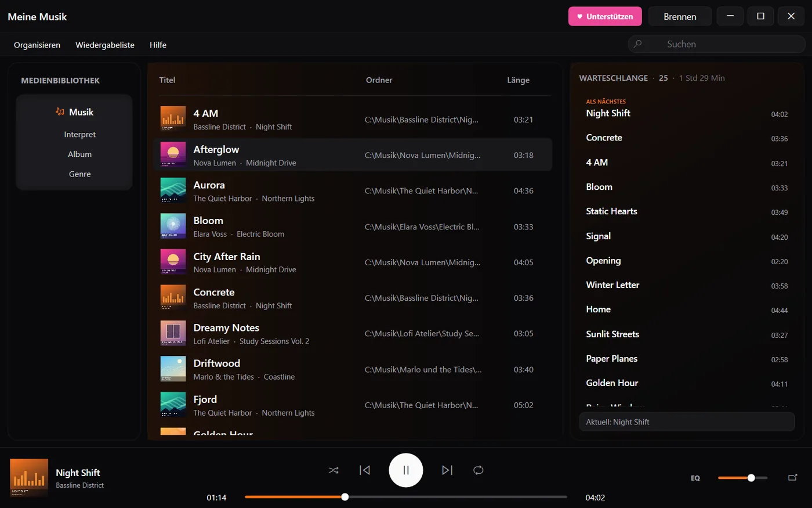
Task: Open the Hilfe menu
Action: click(x=158, y=45)
